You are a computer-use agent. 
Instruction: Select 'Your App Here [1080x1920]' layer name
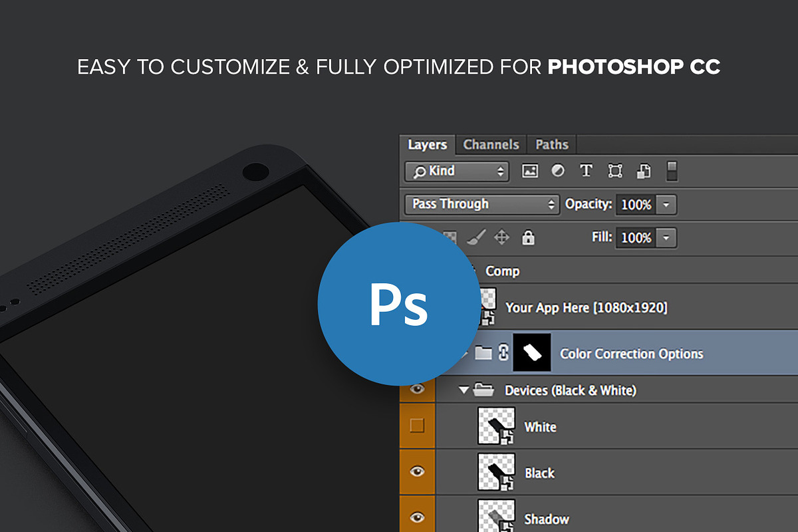(x=587, y=307)
